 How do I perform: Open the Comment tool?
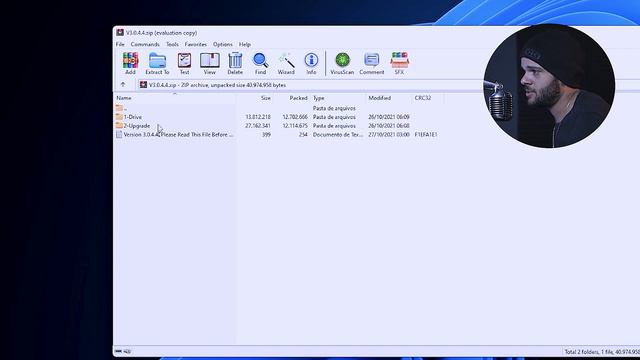(x=371, y=63)
